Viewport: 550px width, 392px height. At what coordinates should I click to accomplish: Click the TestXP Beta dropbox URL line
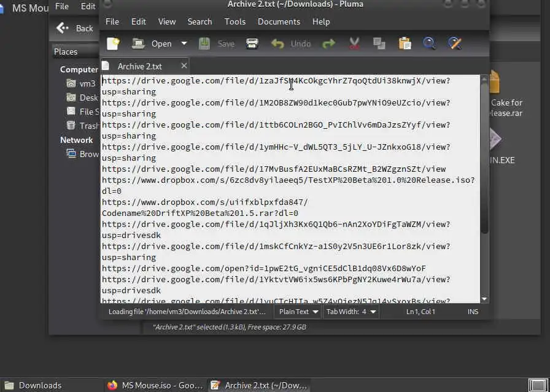point(288,180)
